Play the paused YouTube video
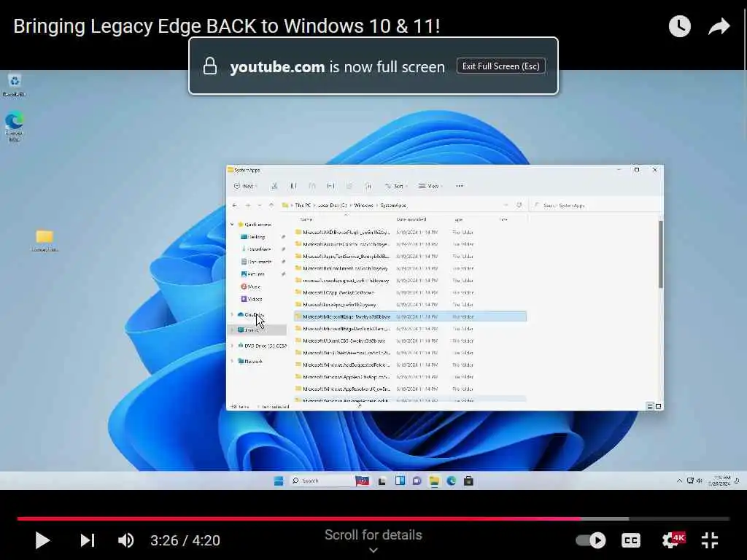 click(x=42, y=540)
